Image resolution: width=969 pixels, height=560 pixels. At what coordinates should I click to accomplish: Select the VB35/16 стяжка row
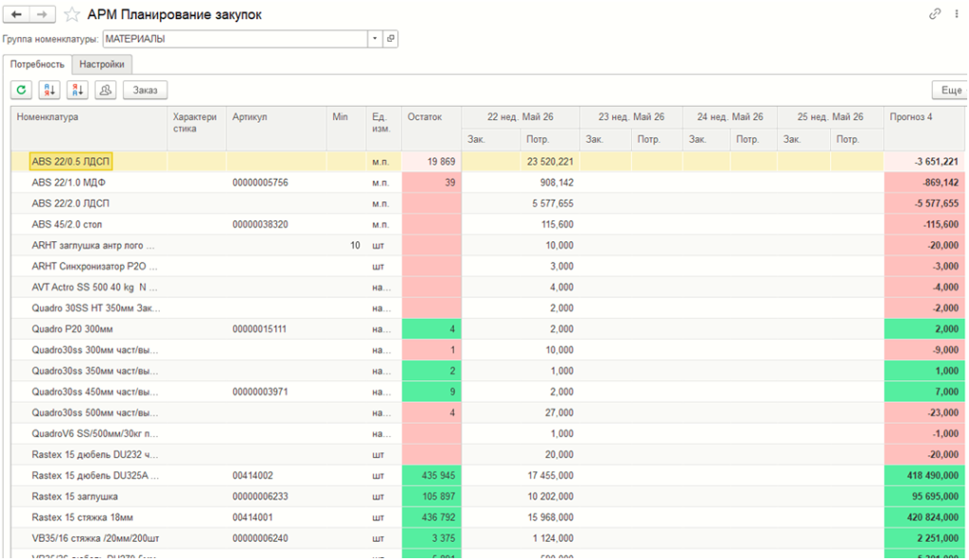(488, 538)
